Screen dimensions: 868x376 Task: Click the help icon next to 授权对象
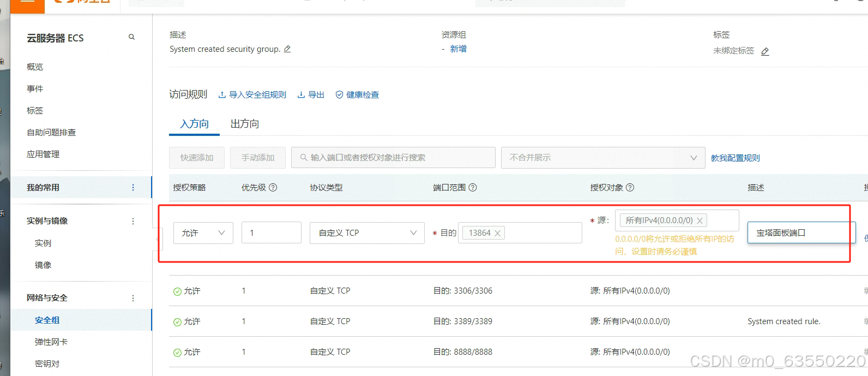click(630, 188)
